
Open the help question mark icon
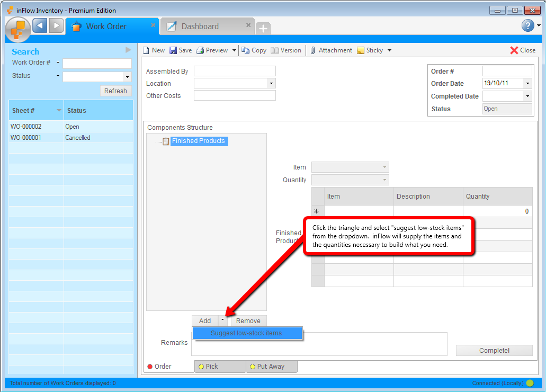tap(528, 25)
